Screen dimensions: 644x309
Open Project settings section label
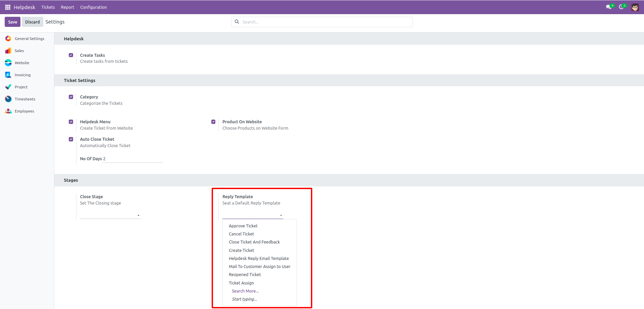21,87
